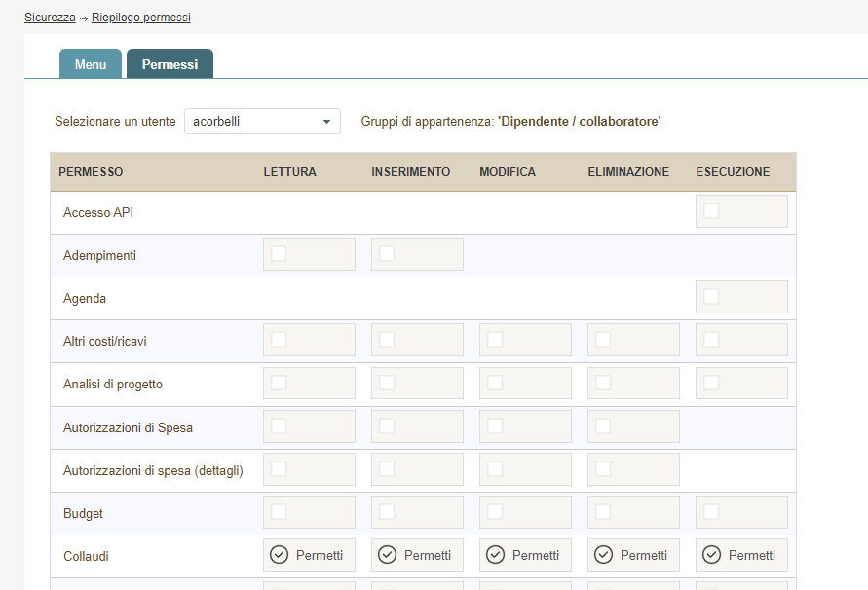Enable Esecuzione checkbox for Agenda
The image size is (868, 590).
point(712,297)
